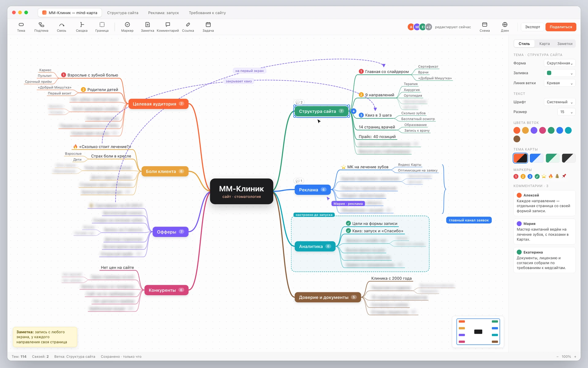The height and width of the screenshot is (368, 588).
Task: Select the green checkmark marker
Action: tap(537, 176)
